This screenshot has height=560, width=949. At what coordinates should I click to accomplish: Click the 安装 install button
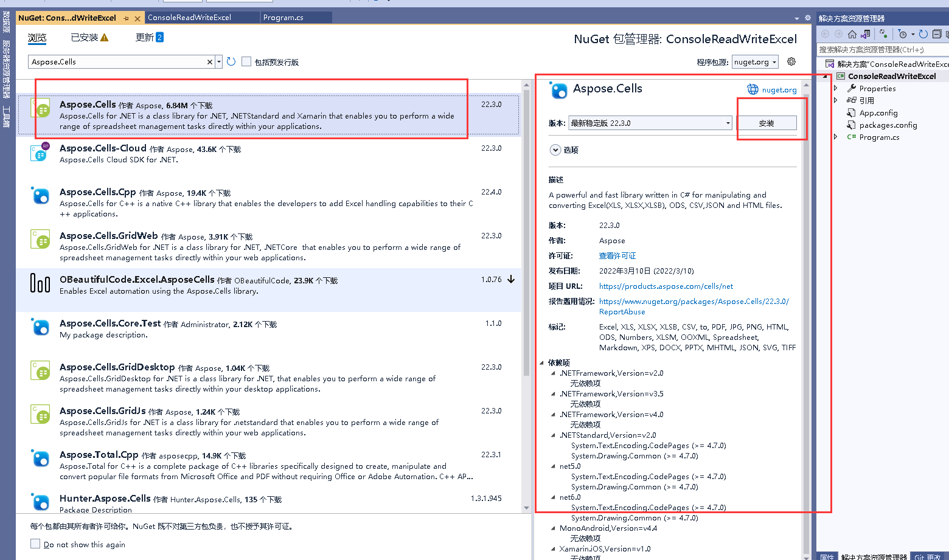coord(766,123)
